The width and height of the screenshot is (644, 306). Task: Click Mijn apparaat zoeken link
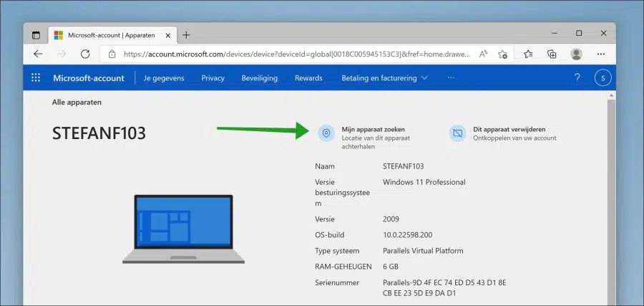373,129
